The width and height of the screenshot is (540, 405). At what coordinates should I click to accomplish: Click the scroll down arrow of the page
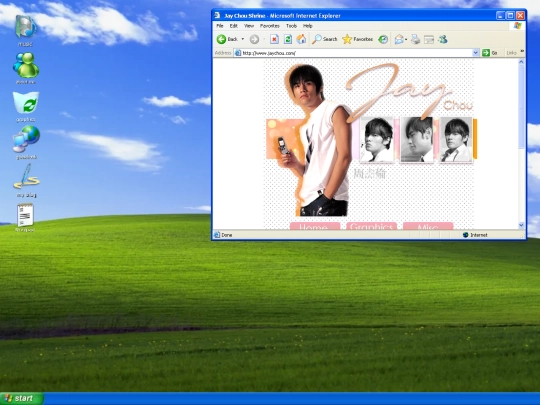coord(521,225)
